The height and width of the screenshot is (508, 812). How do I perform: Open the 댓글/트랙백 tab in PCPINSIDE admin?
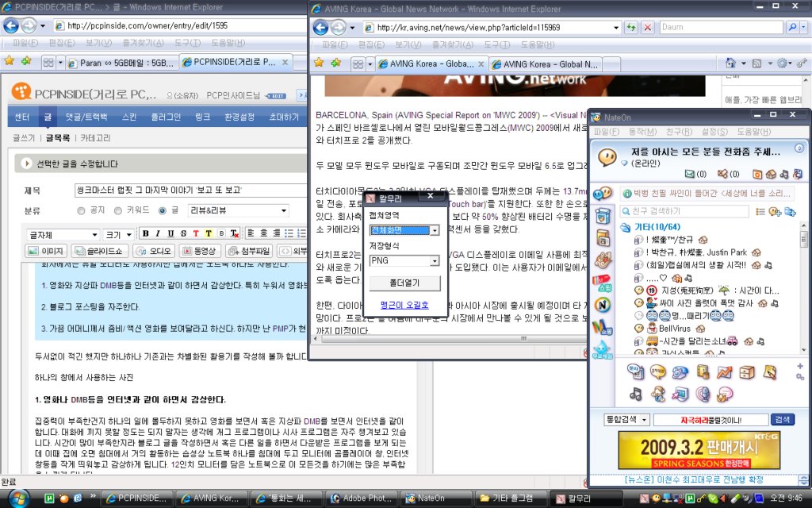coord(86,117)
